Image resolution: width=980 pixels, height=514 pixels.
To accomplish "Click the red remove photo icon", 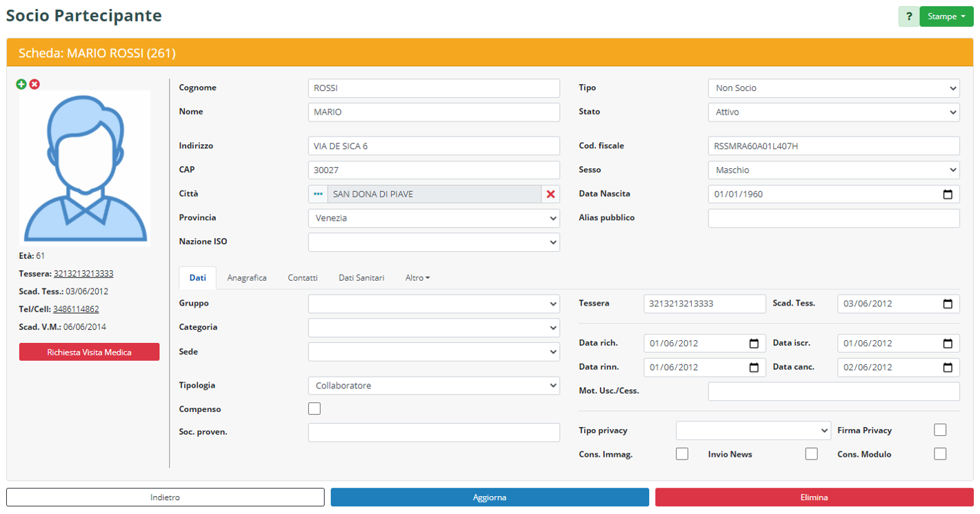I will [x=34, y=84].
